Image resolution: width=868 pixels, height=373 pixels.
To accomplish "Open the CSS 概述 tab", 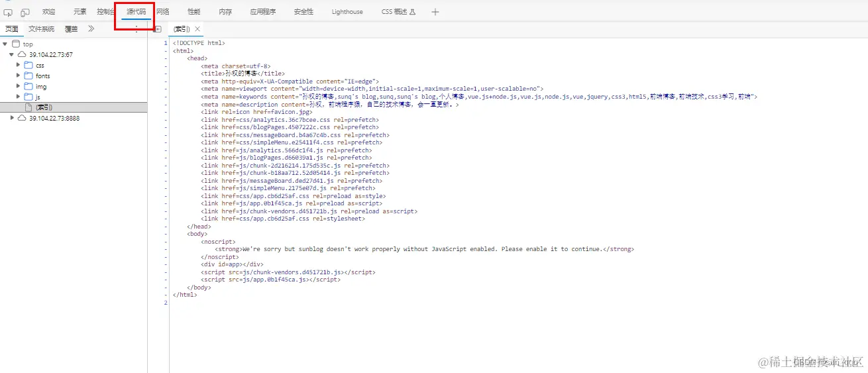I will [x=398, y=12].
